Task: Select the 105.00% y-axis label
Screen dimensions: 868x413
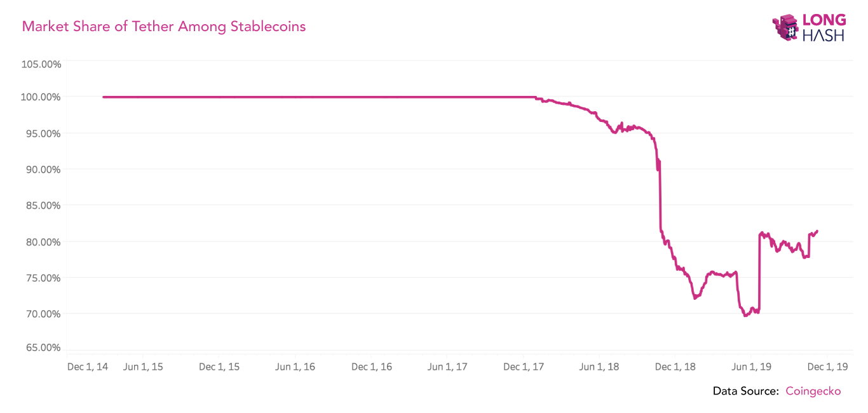Action: (x=41, y=64)
